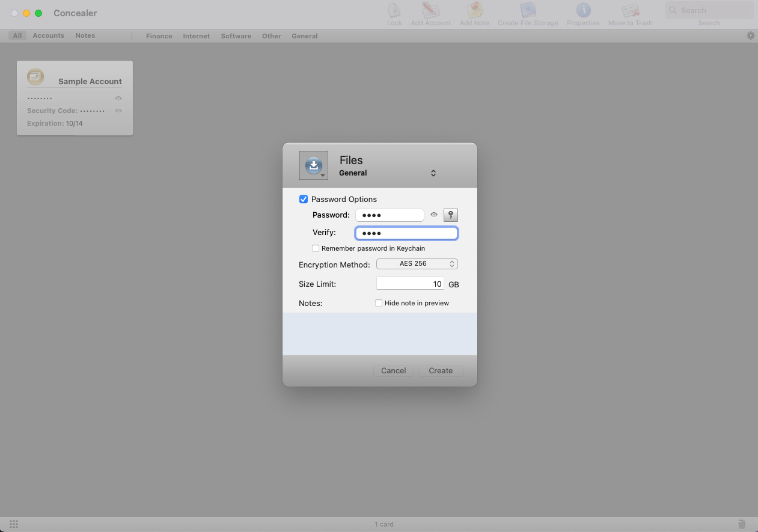The width and height of the screenshot is (758, 532).
Task: Click the Cancel button
Action: coord(394,371)
